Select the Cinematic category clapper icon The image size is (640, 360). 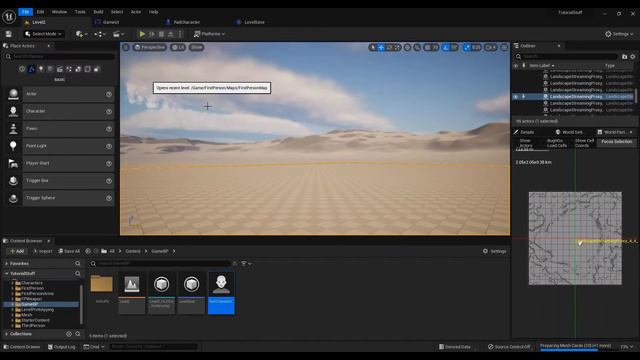click(60, 69)
